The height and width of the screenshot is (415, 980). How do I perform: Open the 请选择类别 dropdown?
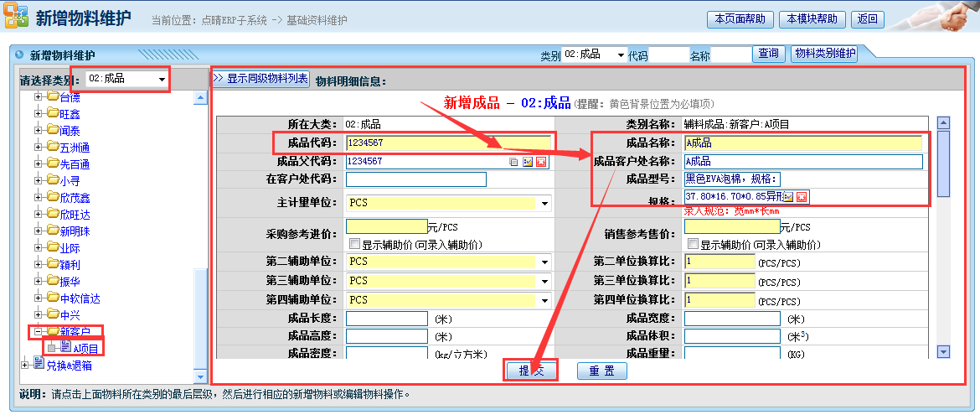click(160, 79)
